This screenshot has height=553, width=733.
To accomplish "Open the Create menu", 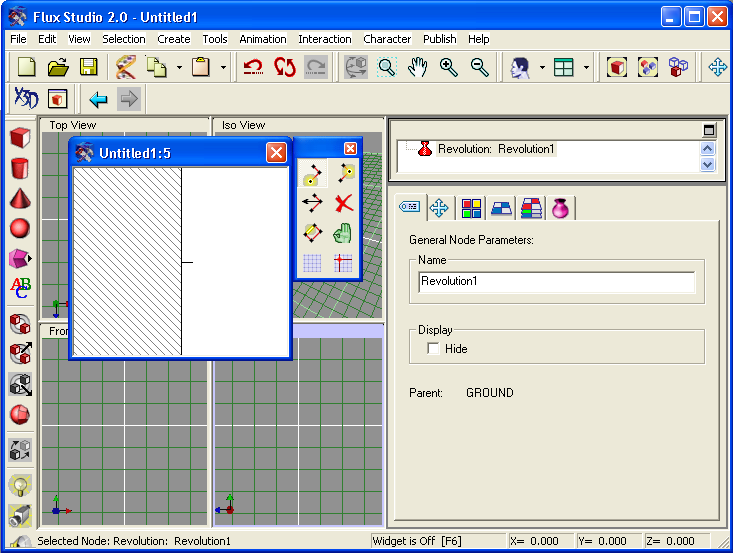I will [x=173, y=39].
